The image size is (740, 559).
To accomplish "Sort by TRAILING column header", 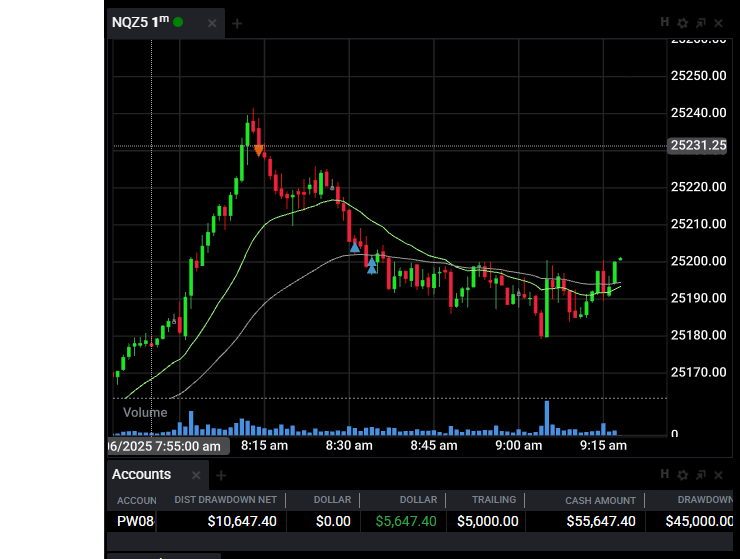I will (494, 500).
